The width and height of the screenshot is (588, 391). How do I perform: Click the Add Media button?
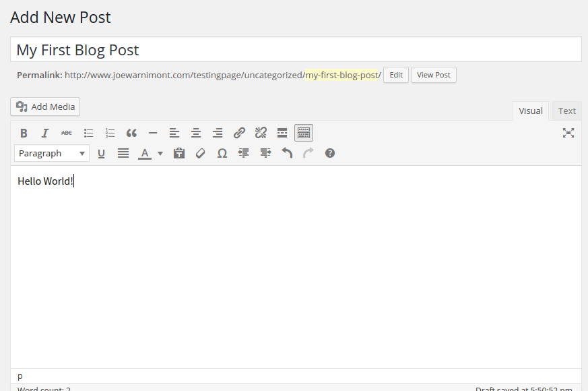pos(45,107)
